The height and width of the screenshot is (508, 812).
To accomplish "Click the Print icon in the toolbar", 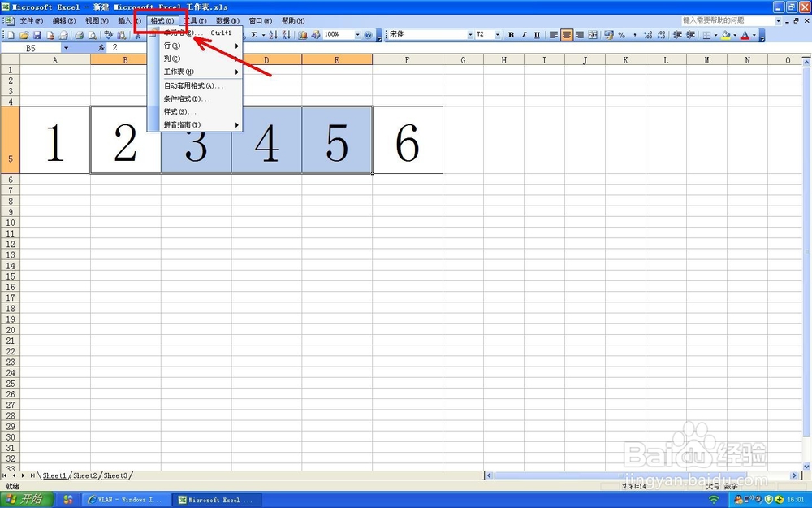I will (x=80, y=35).
